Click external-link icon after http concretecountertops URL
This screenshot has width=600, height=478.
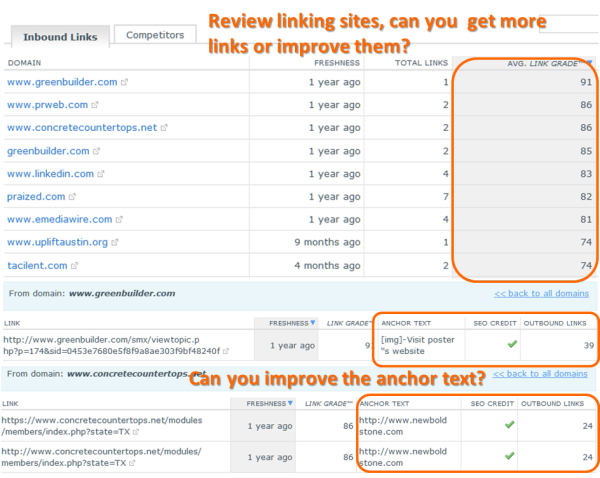pos(132,463)
